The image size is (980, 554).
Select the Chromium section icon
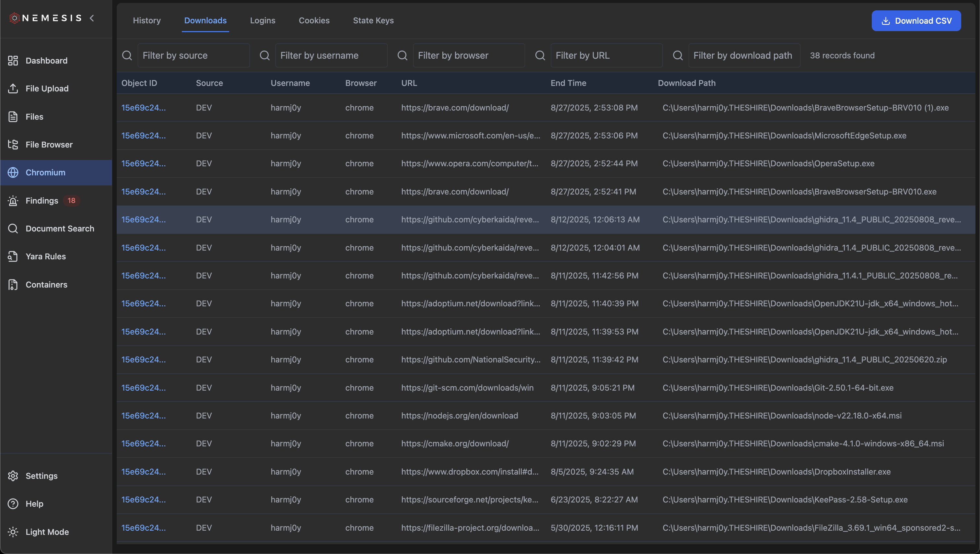(13, 172)
